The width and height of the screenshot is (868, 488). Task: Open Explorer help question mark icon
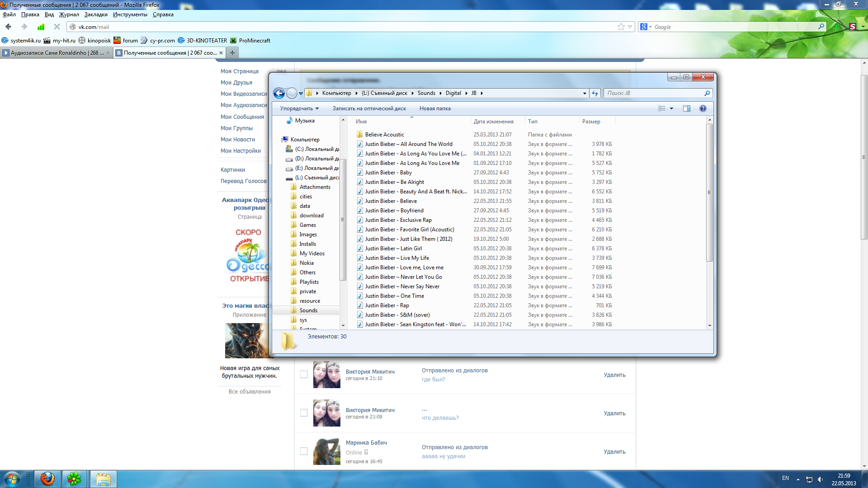pyautogui.click(x=703, y=108)
